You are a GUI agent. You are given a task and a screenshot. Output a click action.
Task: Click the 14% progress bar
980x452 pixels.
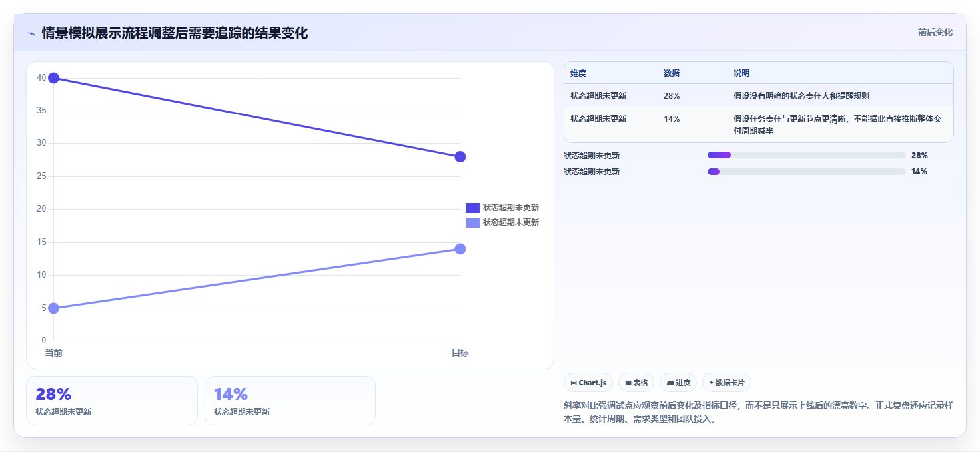pyautogui.click(x=806, y=172)
